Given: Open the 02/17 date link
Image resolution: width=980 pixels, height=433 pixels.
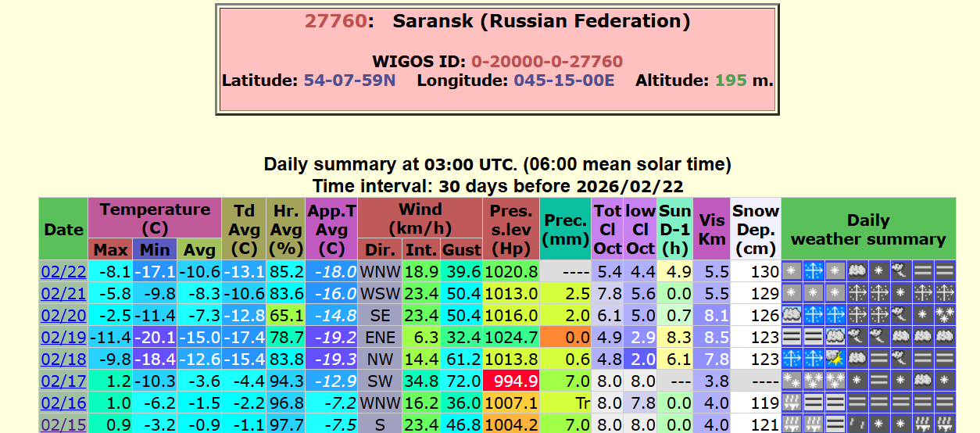Looking at the screenshot, I should point(63,381).
